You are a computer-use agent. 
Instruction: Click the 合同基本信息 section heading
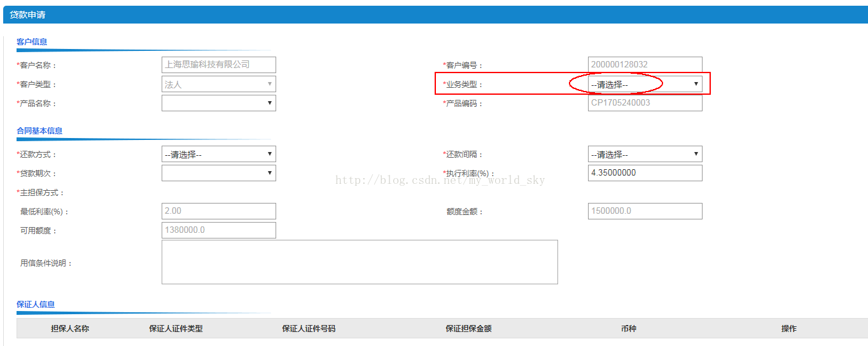[39, 131]
